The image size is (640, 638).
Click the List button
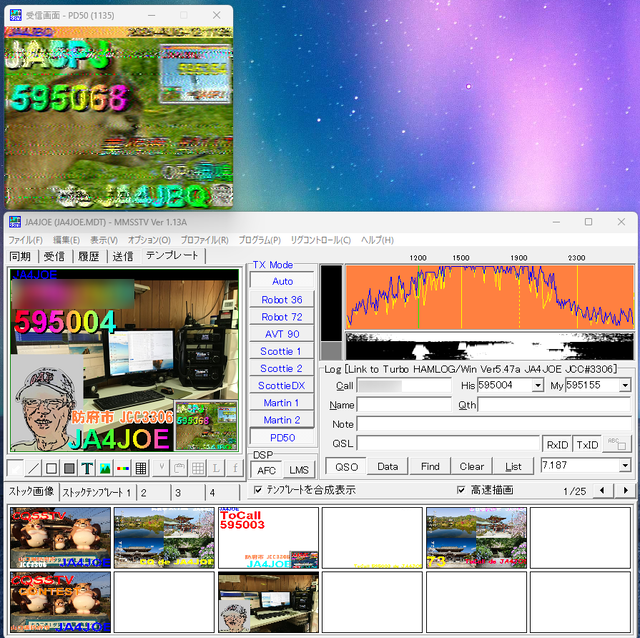pyautogui.click(x=513, y=467)
